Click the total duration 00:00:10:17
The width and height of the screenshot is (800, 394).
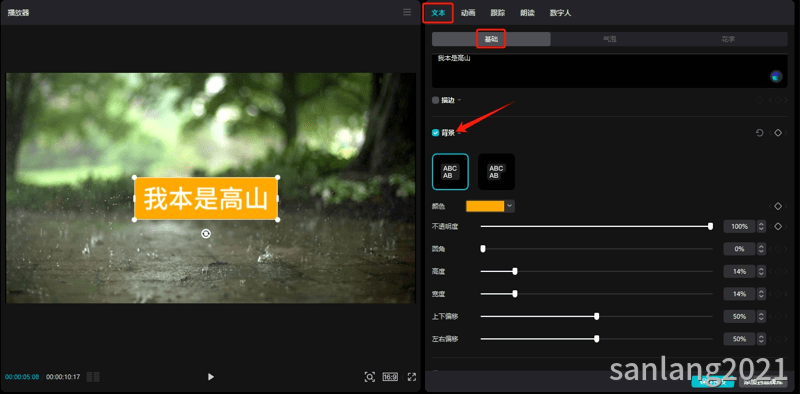[x=63, y=377]
